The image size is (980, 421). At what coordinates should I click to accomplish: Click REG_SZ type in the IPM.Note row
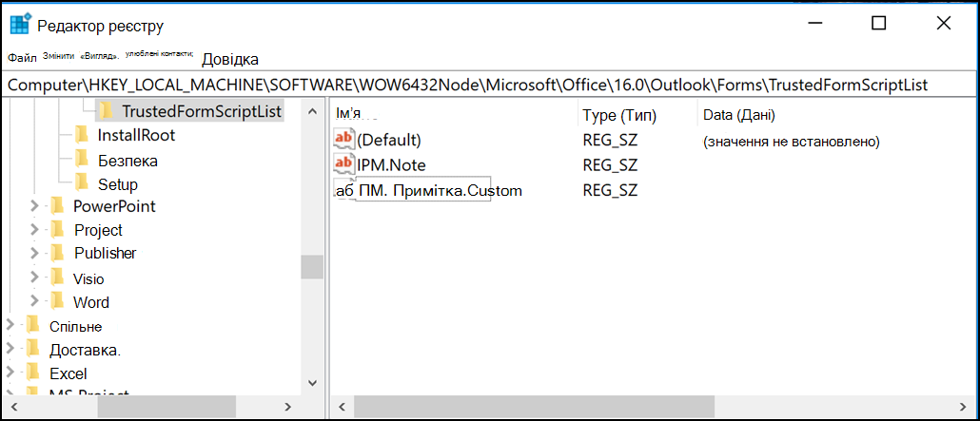tap(609, 165)
